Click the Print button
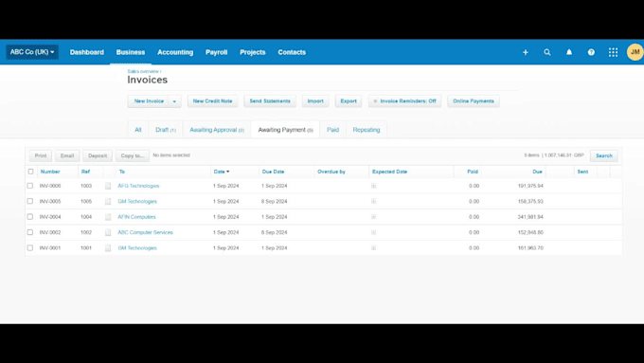644x363 pixels. pos(41,155)
